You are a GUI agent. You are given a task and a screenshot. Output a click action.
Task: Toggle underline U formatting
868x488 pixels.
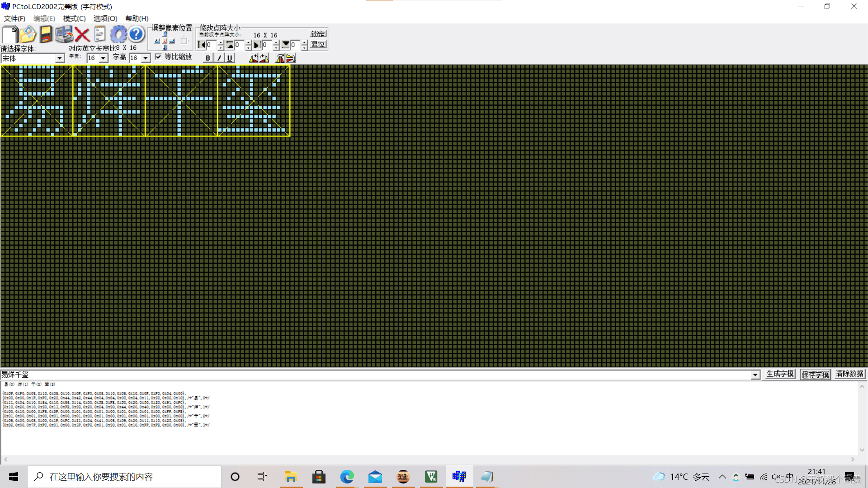click(230, 58)
